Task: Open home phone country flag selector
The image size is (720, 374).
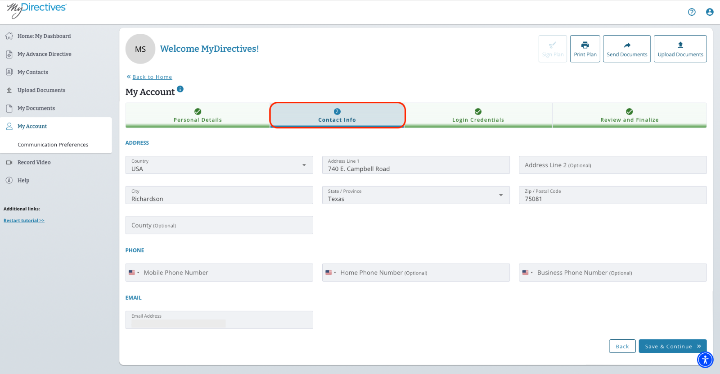Action: [x=331, y=272]
